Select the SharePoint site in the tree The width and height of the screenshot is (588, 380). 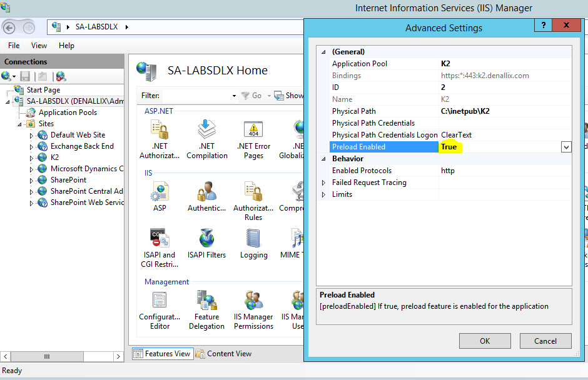pyautogui.click(x=68, y=180)
